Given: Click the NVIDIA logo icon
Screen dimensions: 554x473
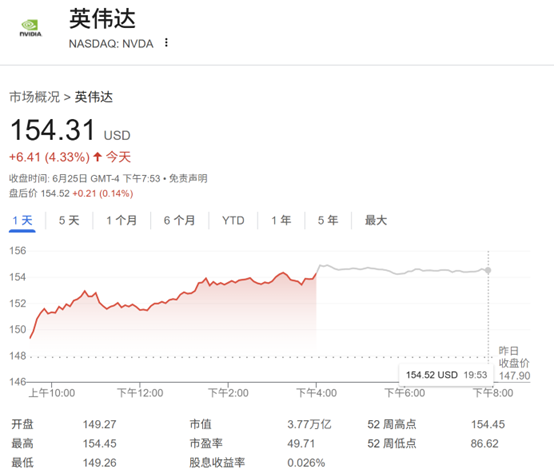Looking at the screenshot, I should pyautogui.click(x=30, y=28).
